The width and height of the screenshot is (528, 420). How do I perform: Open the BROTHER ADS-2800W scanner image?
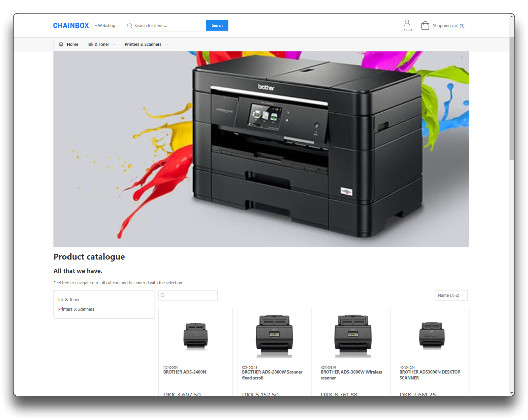pos(274,336)
